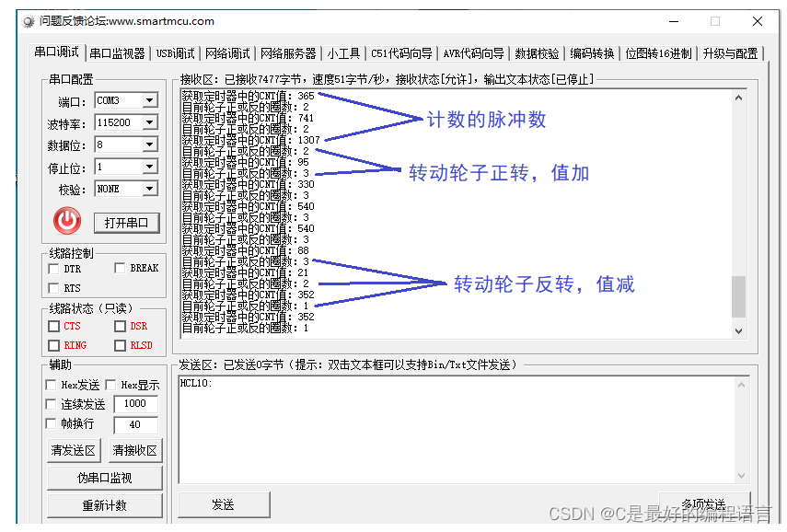
Task: Click the receive area scrollbar down arrow
Action: (739, 330)
